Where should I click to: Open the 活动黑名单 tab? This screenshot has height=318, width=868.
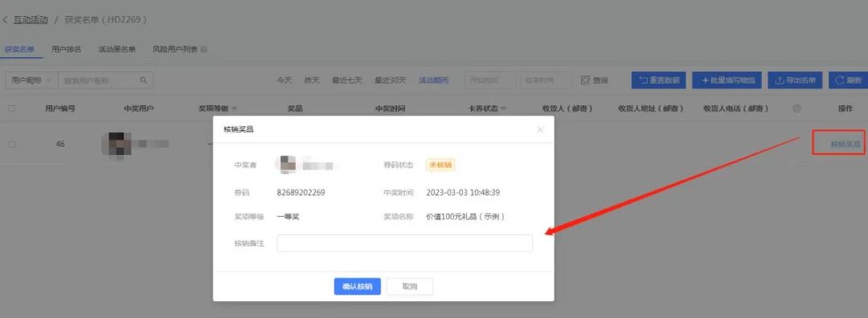[x=117, y=49]
